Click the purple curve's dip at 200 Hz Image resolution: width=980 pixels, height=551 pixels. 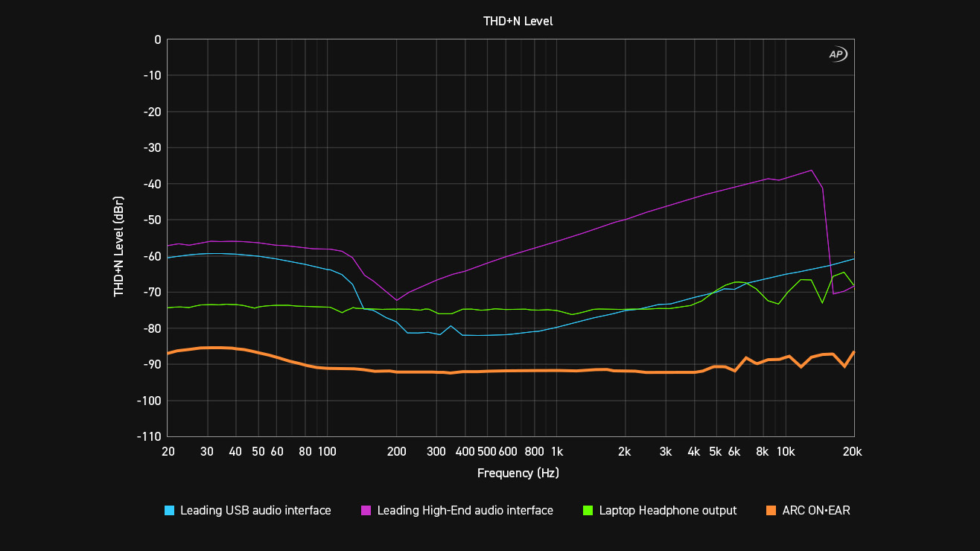tap(396, 300)
